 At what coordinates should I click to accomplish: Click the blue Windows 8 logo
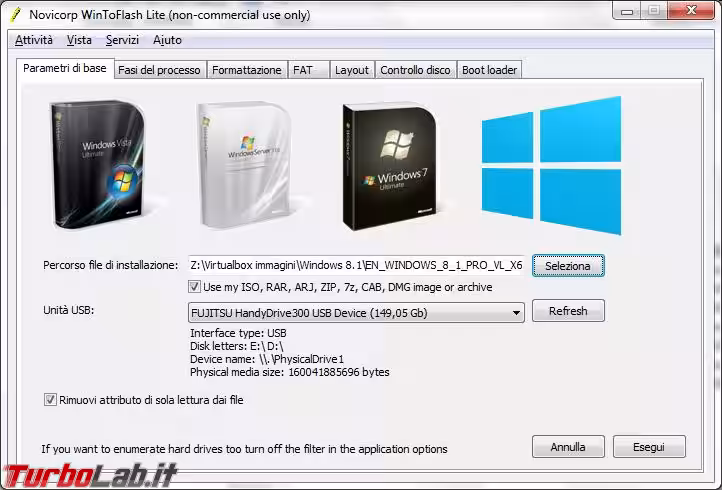click(550, 166)
